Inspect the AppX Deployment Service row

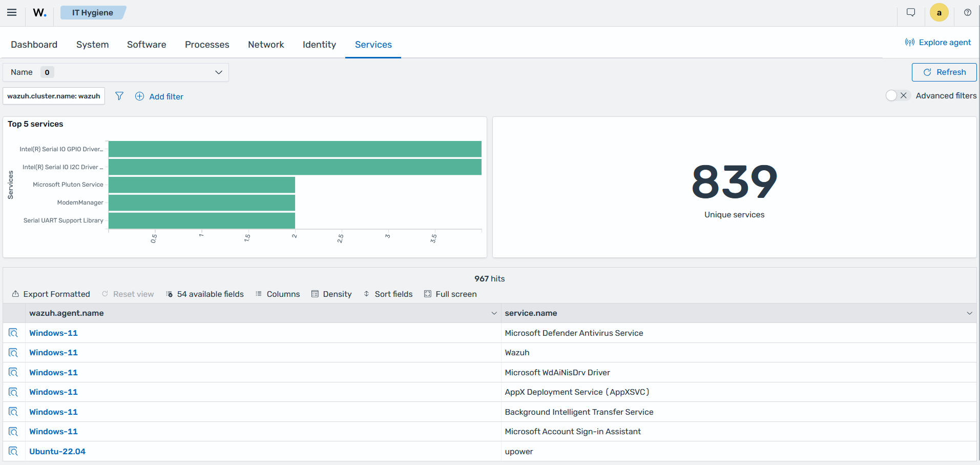pos(13,392)
